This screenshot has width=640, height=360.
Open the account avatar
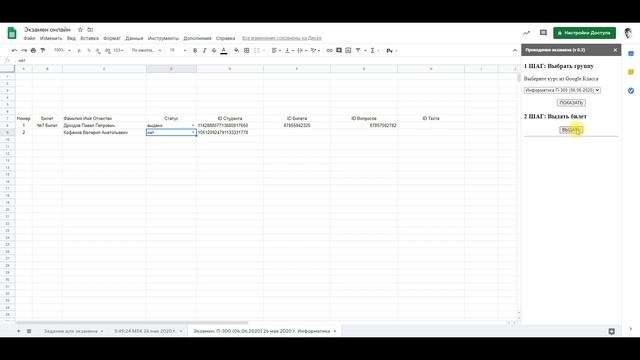pyautogui.click(x=628, y=33)
